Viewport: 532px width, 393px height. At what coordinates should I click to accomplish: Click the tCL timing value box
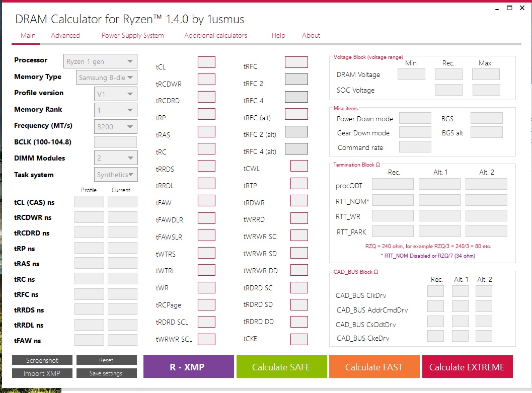(207, 62)
